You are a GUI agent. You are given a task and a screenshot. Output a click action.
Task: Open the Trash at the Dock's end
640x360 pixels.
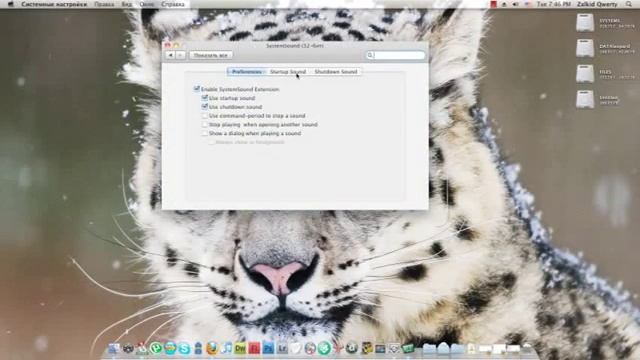click(x=527, y=348)
